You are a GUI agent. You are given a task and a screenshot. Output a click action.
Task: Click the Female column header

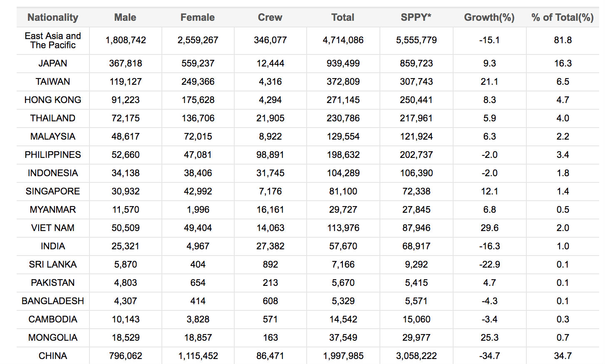(198, 17)
